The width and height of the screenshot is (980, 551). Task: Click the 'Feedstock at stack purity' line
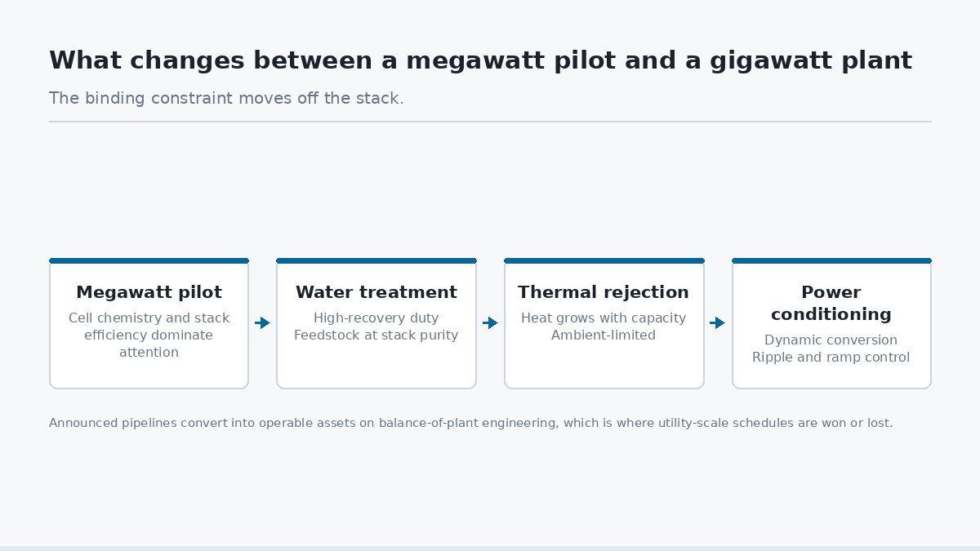[x=376, y=335]
